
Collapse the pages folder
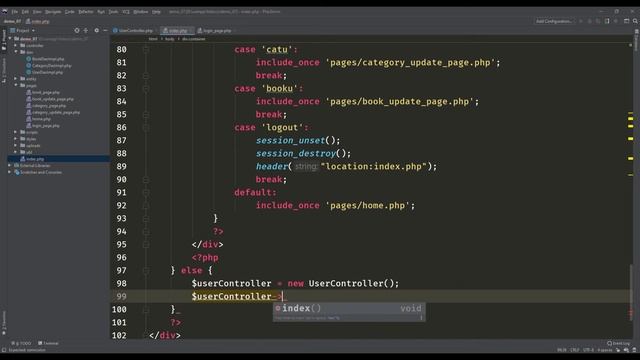click(16, 85)
